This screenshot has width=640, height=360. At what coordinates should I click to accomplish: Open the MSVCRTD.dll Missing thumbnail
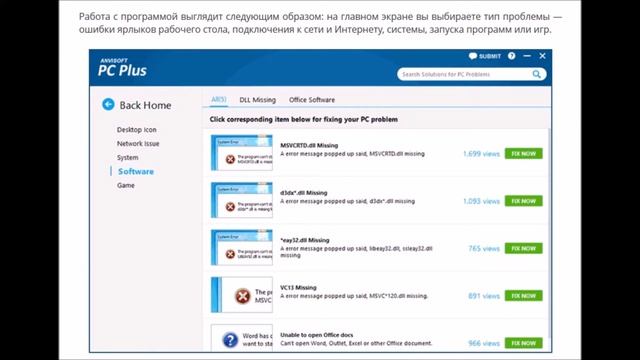point(242,153)
